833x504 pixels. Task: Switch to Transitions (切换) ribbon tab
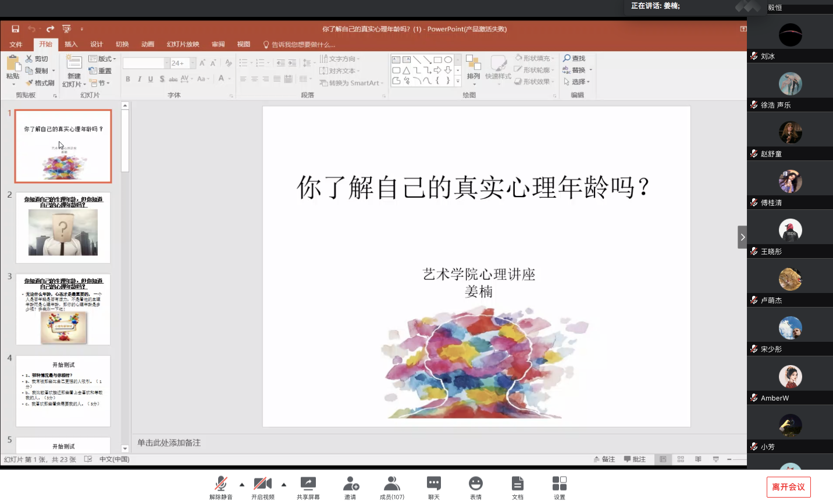click(x=122, y=44)
